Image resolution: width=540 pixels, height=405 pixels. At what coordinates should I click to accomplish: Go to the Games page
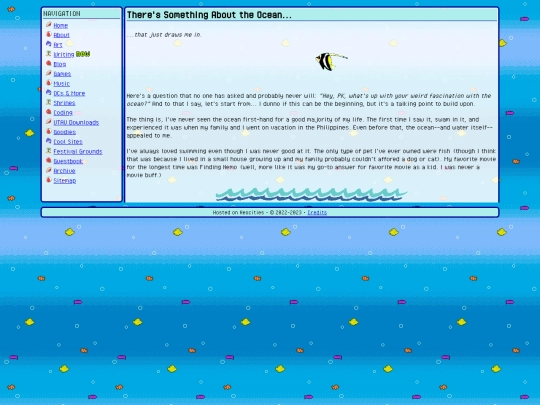click(x=62, y=74)
